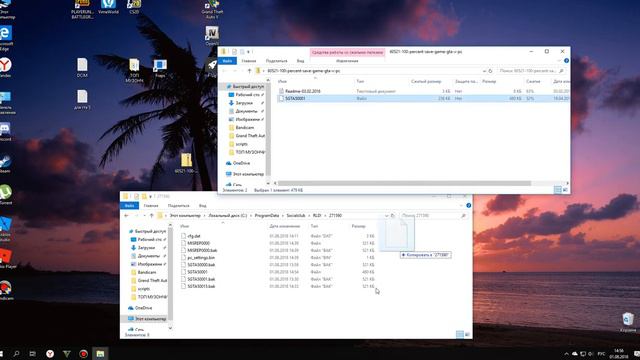Expand address history dropdown in archive window
The height and width of the screenshot is (360, 640).
pos(484,71)
